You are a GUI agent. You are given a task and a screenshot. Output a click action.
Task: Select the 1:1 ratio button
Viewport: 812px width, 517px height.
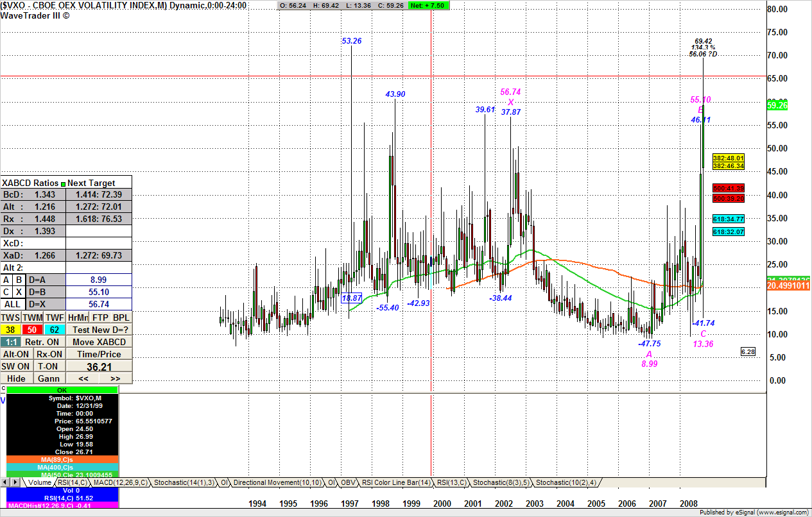coord(10,342)
